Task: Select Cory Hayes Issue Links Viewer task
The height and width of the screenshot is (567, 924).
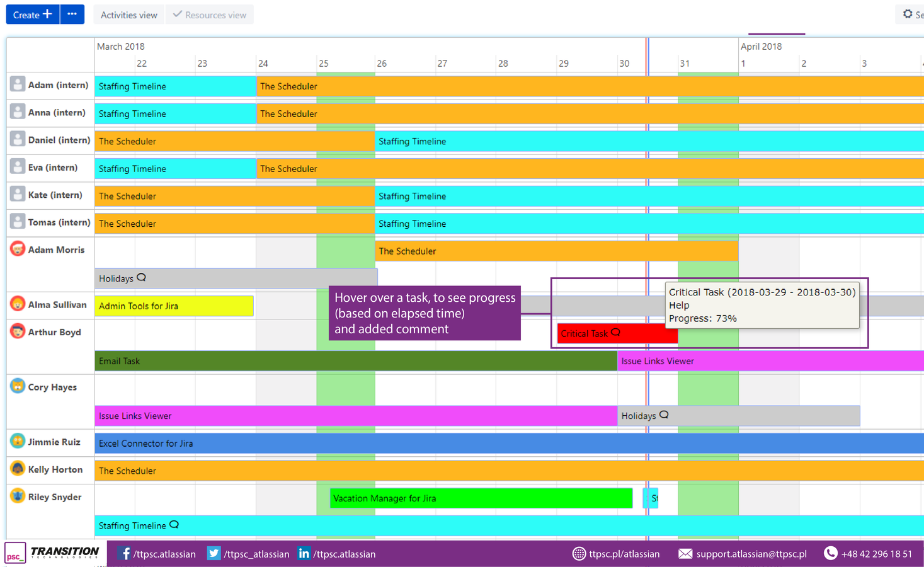Action: pos(356,416)
